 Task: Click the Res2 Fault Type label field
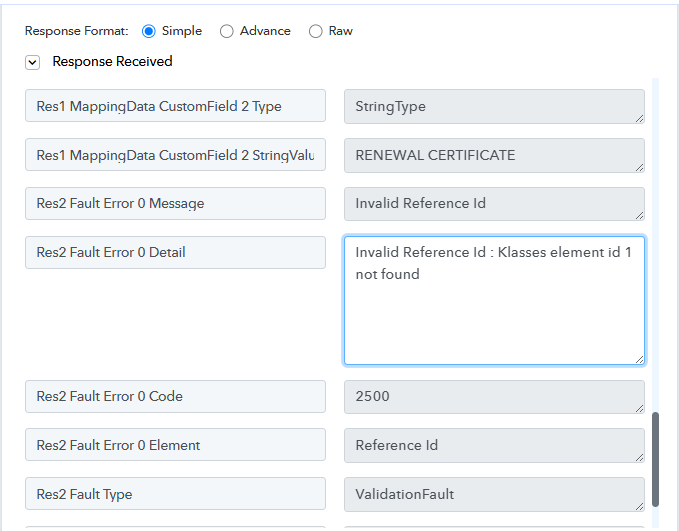coord(175,494)
